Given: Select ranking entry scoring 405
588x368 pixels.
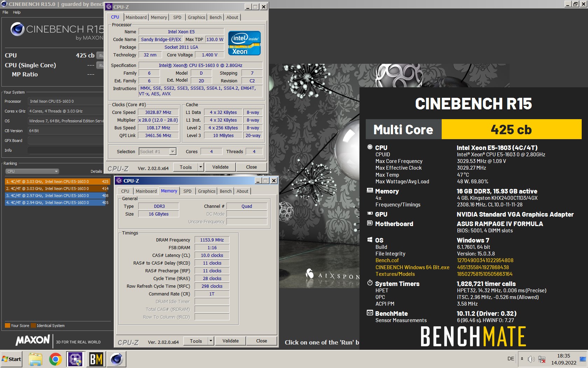Looking at the screenshot, I should tap(57, 203).
